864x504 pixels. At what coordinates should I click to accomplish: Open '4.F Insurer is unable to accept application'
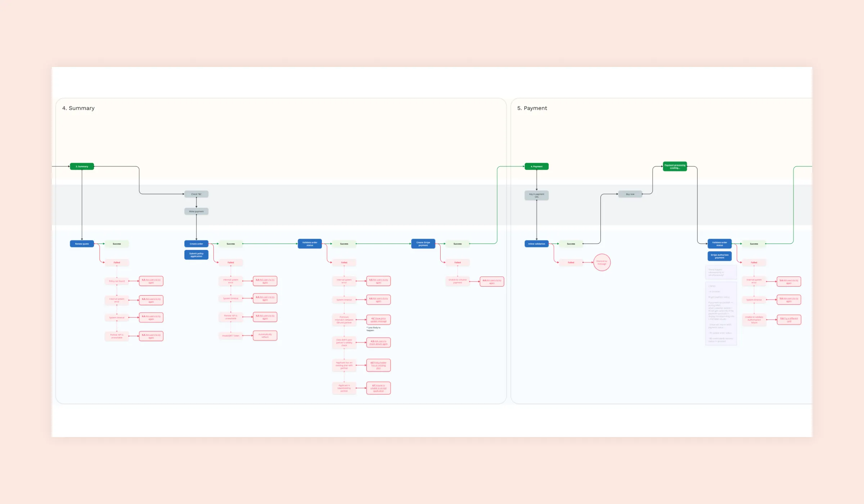(378, 388)
